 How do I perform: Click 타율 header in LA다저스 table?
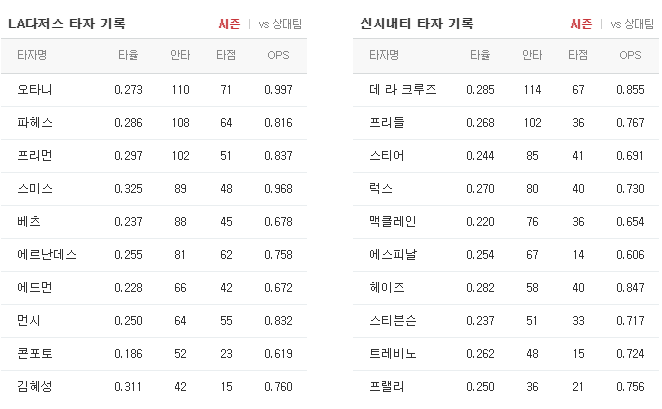coord(128,55)
